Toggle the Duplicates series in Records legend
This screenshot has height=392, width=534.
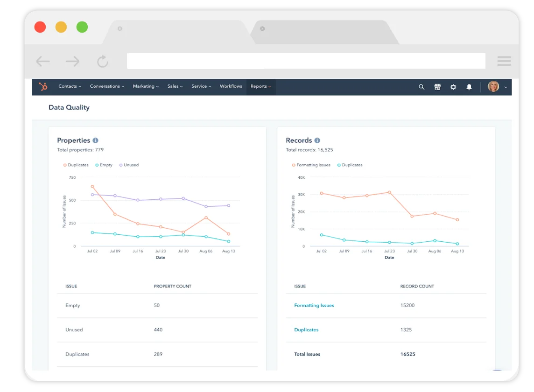click(350, 165)
